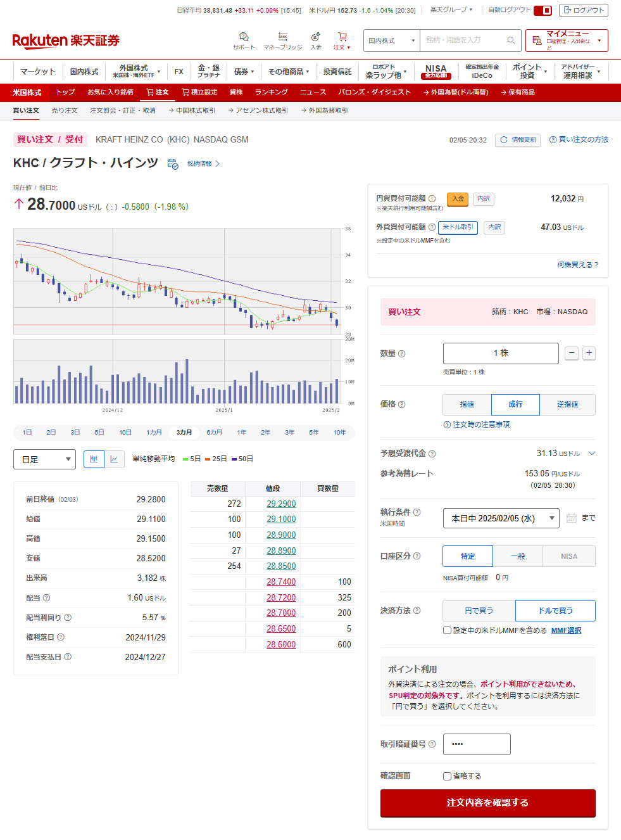Image resolution: width=621 pixels, height=840 pixels.
Task: Check 設定中の米ドルMMFを含める checkbox
Action: click(448, 630)
